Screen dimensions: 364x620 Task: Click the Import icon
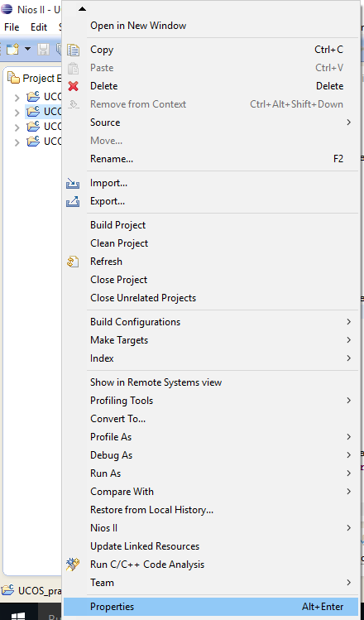coord(73,183)
